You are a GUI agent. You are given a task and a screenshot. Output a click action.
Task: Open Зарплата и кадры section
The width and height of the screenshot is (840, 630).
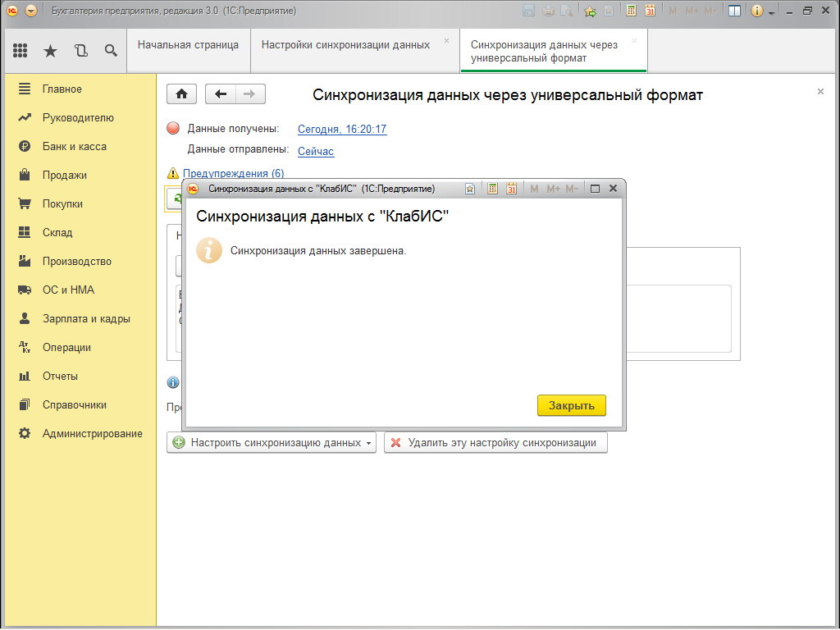(80, 319)
